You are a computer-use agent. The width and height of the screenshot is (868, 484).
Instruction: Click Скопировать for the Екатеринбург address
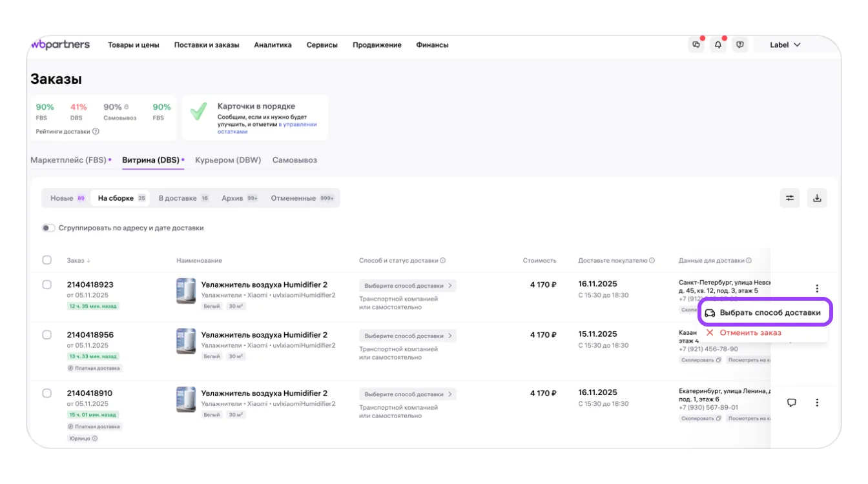click(700, 418)
